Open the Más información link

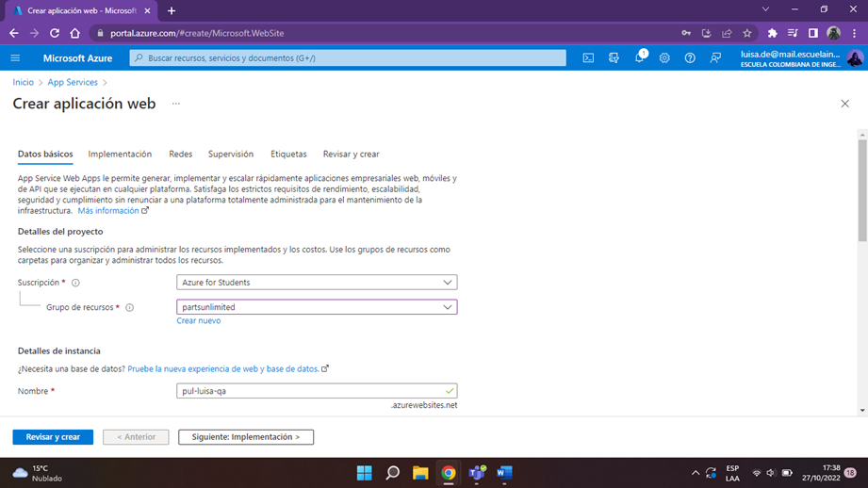[x=108, y=211]
